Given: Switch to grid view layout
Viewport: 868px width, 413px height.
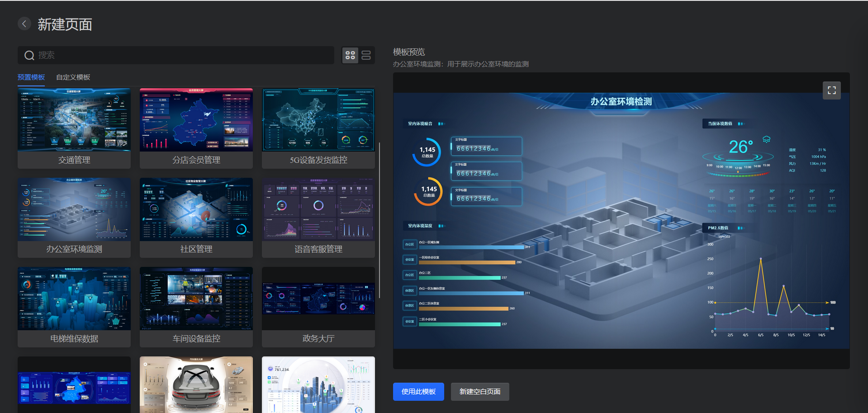Looking at the screenshot, I should click(350, 55).
